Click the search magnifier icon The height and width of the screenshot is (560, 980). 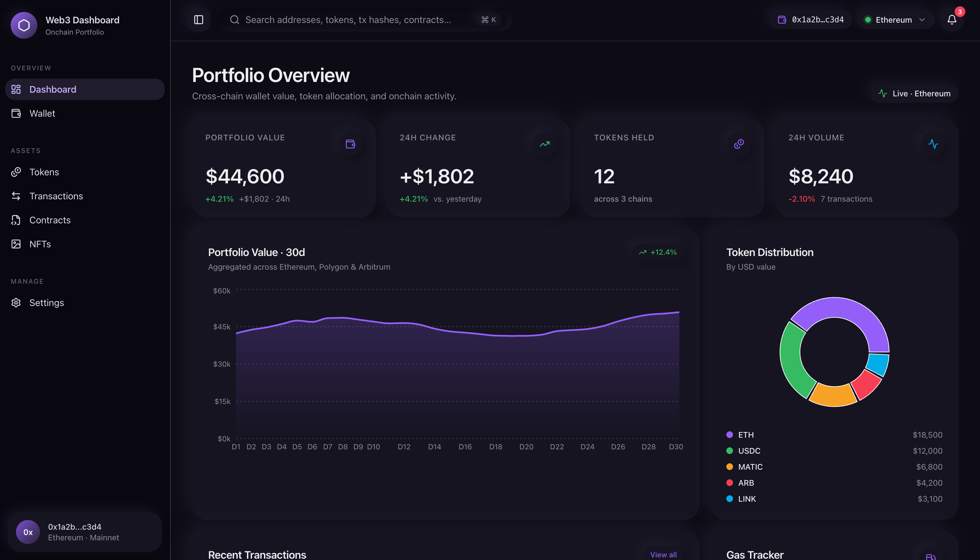[x=234, y=20]
